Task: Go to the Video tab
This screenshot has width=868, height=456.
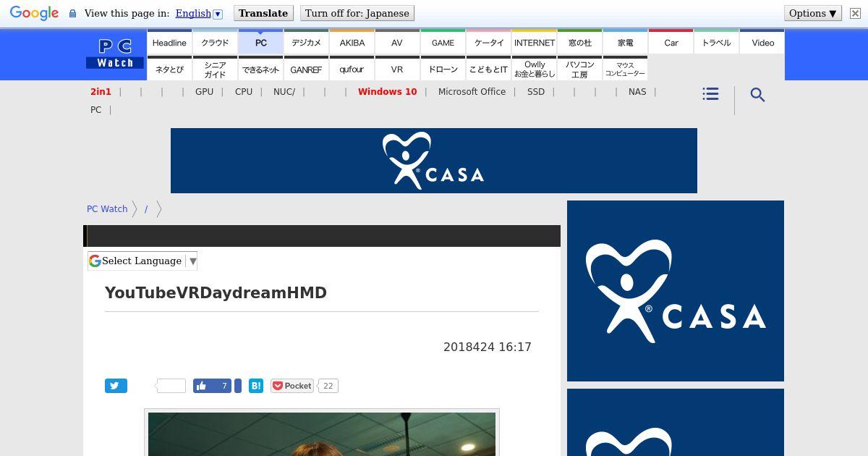Action: tap(762, 42)
